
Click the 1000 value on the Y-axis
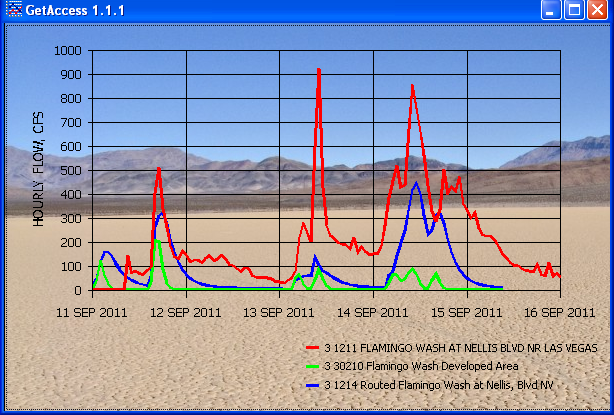point(69,50)
